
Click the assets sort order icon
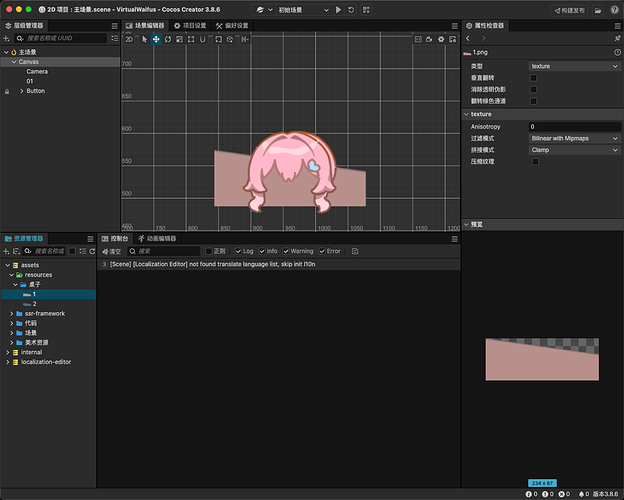pyautogui.click(x=16, y=251)
